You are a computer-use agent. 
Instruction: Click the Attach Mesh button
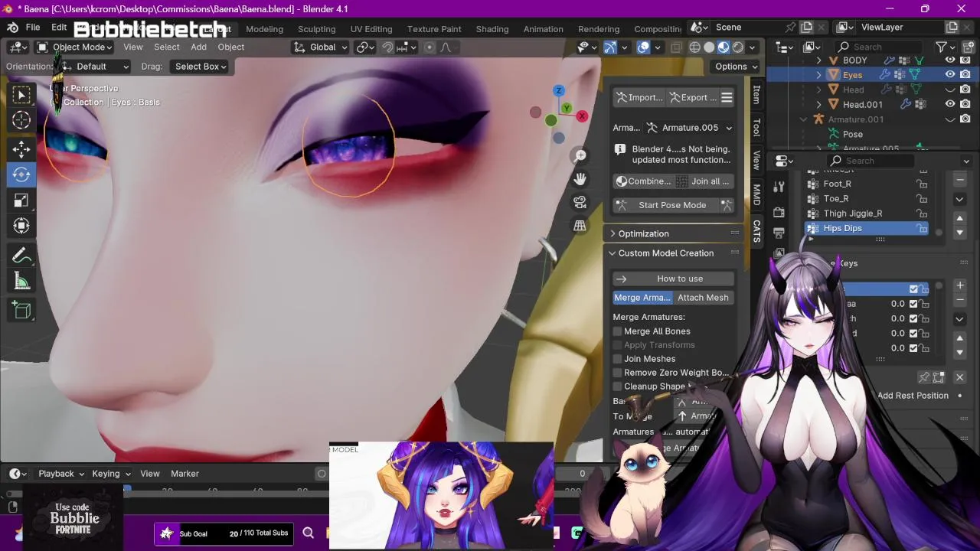(703, 298)
